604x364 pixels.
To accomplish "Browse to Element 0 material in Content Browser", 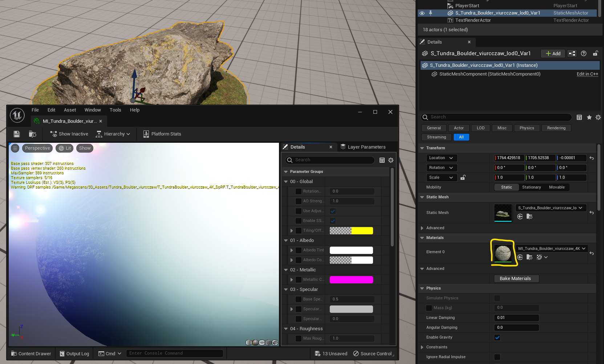I will pyautogui.click(x=530, y=257).
